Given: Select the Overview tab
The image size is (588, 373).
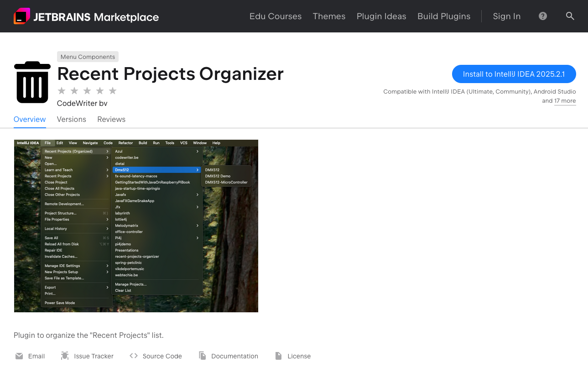Looking at the screenshot, I should tap(30, 119).
